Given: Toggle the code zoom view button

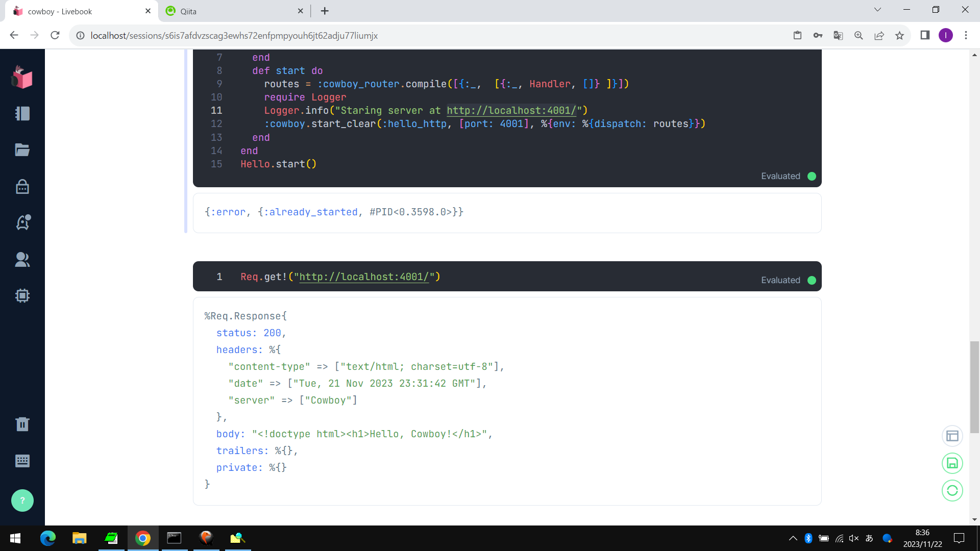Looking at the screenshot, I should coord(952,436).
